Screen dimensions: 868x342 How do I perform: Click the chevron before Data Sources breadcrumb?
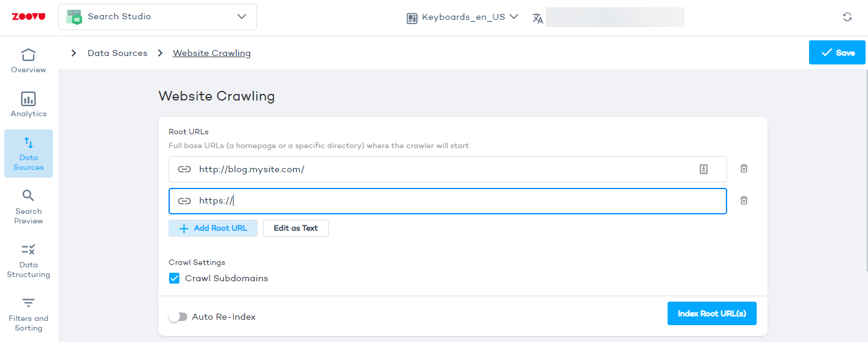point(74,53)
